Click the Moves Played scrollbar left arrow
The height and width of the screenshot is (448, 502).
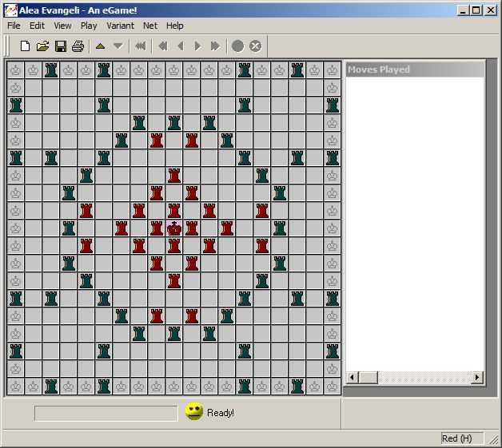[x=353, y=378]
